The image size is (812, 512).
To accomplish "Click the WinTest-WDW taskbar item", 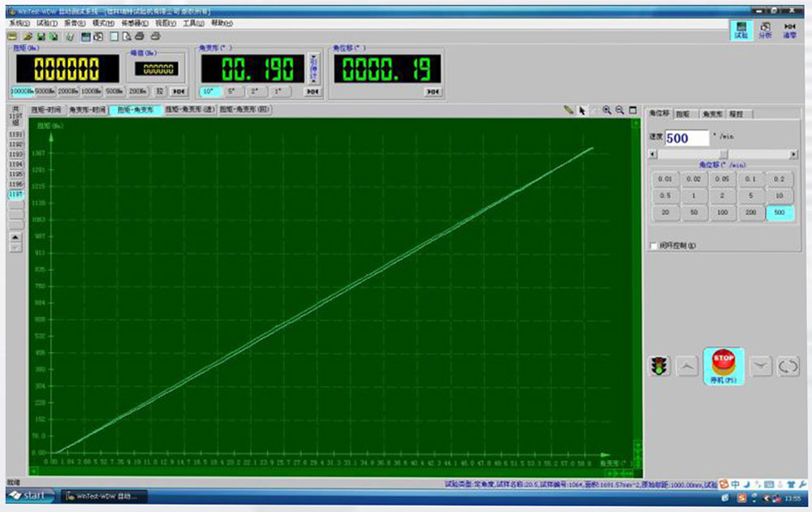I will [105, 497].
